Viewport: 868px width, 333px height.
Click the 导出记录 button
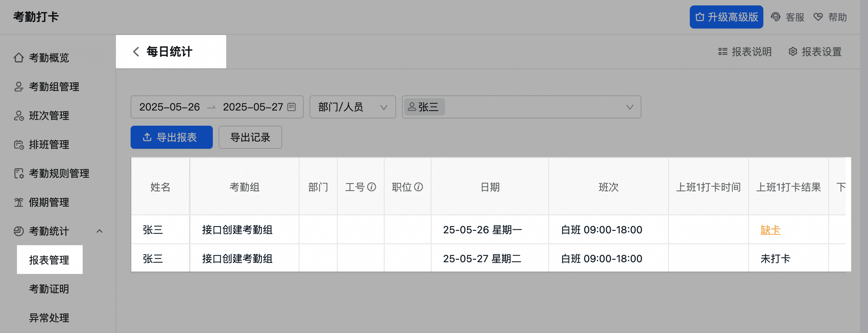[250, 137]
